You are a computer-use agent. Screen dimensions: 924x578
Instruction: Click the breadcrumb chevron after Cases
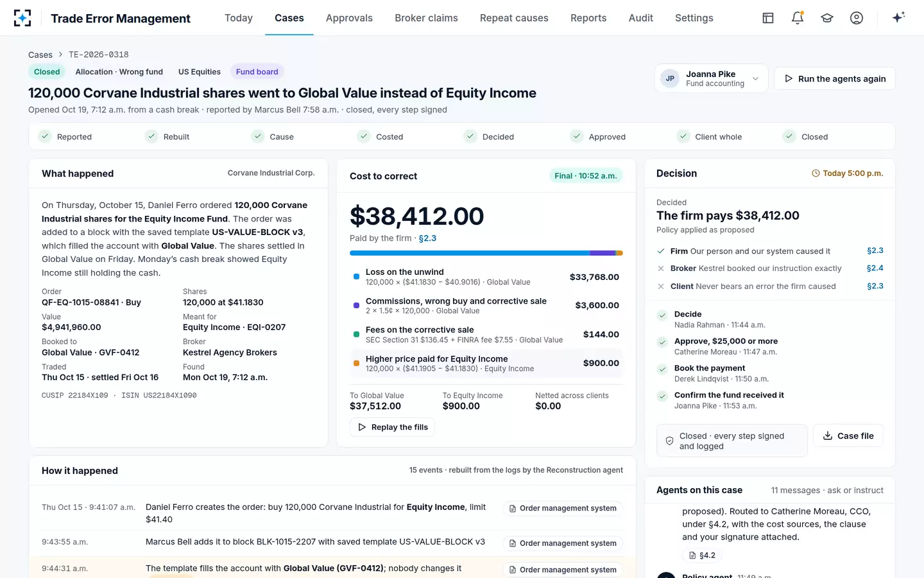[60, 55]
